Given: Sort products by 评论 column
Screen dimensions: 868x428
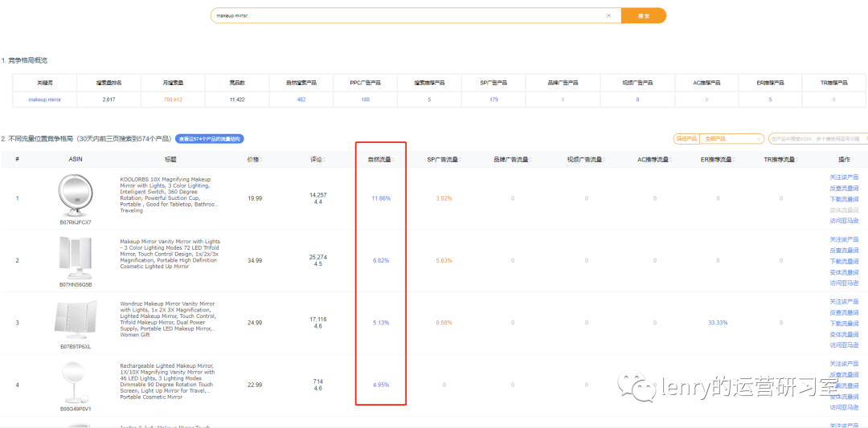Looking at the screenshot, I should [317, 159].
